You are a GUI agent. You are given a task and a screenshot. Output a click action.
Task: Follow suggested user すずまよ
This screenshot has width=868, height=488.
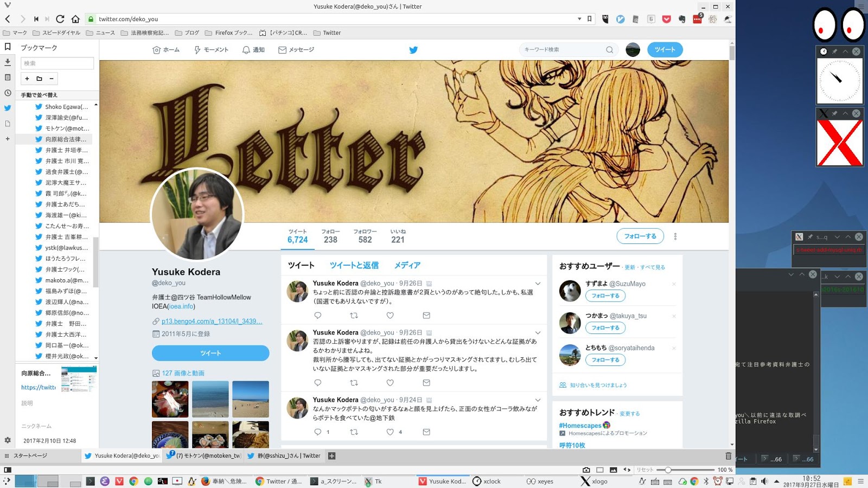point(605,296)
